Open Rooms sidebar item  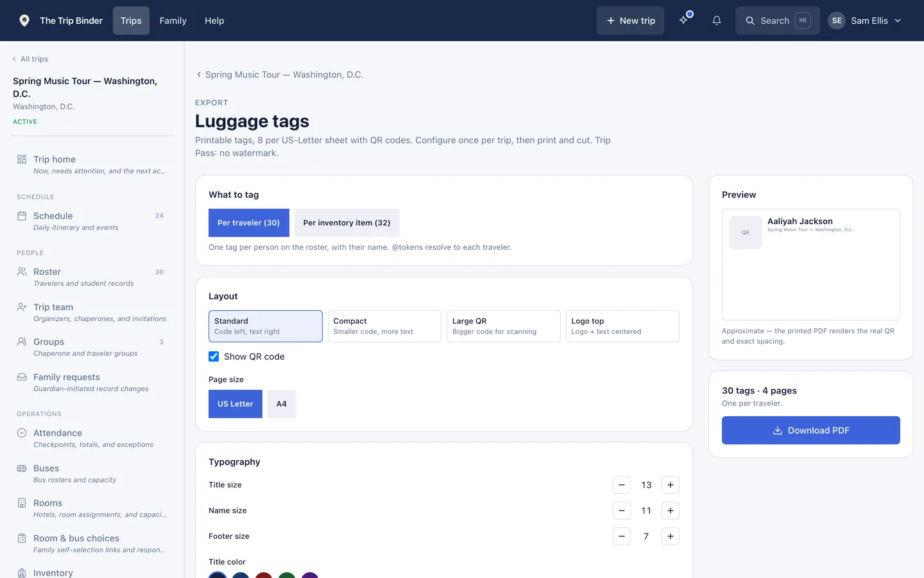(x=92, y=508)
